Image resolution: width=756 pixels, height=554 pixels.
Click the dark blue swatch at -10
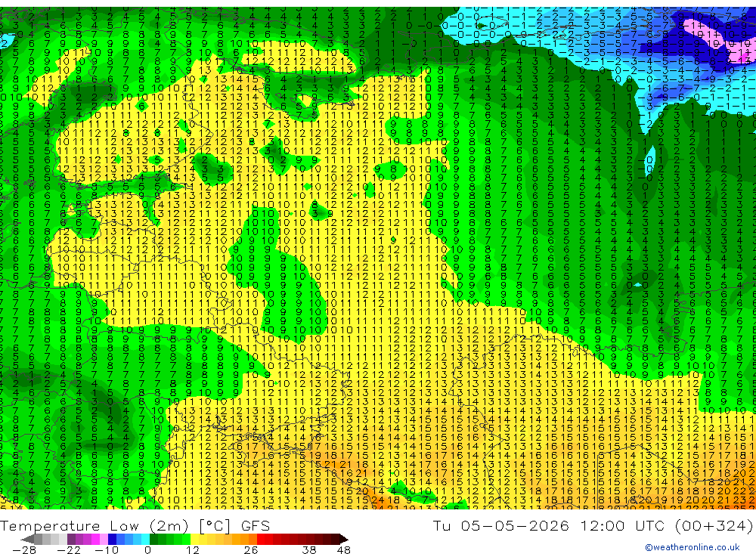(112, 539)
